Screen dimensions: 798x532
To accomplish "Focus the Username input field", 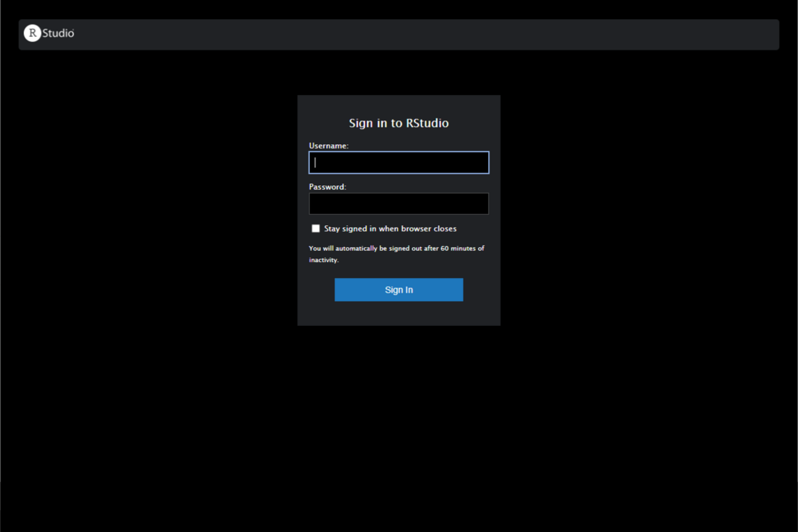I will point(399,163).
